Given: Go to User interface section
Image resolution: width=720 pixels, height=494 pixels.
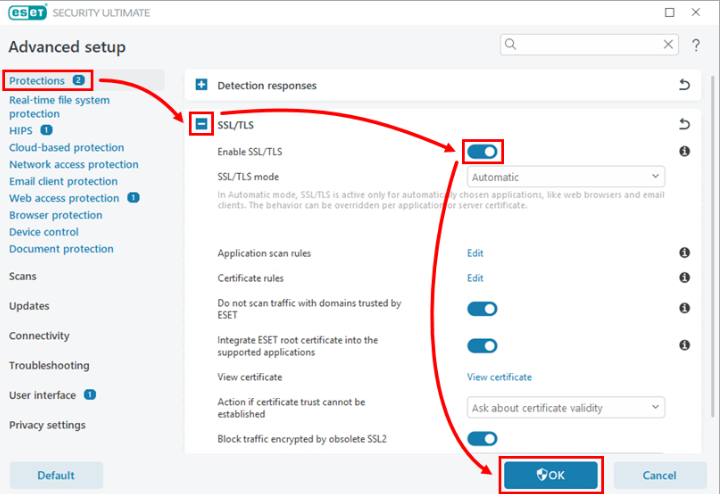Looking at the screenshot, I should (x=42, y=395).
